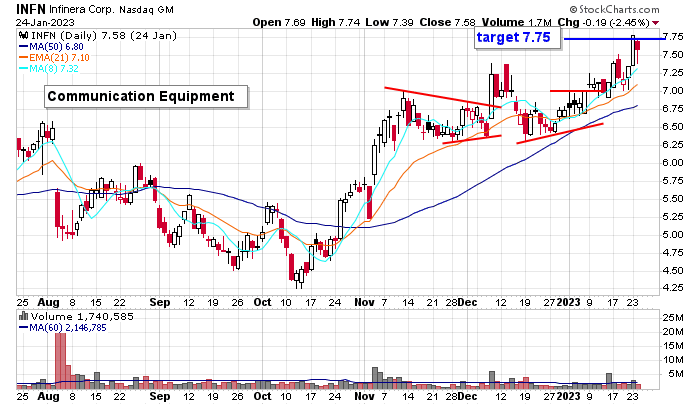This screenshot has height=405, width=700.
Task: Click the 6.50 price axis label
Action: tap(673, 126)
